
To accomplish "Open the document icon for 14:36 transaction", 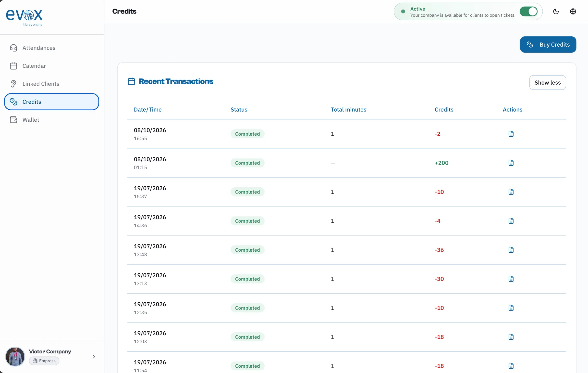I will coord(511,221).
